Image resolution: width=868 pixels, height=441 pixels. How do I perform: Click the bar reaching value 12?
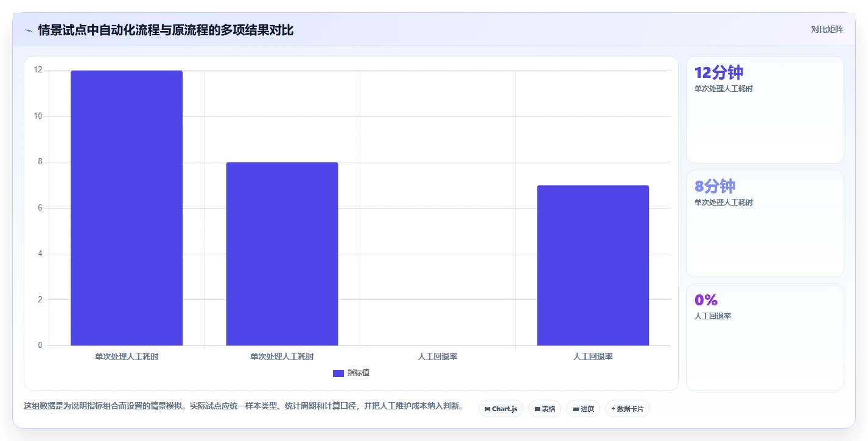coord(127,208)
